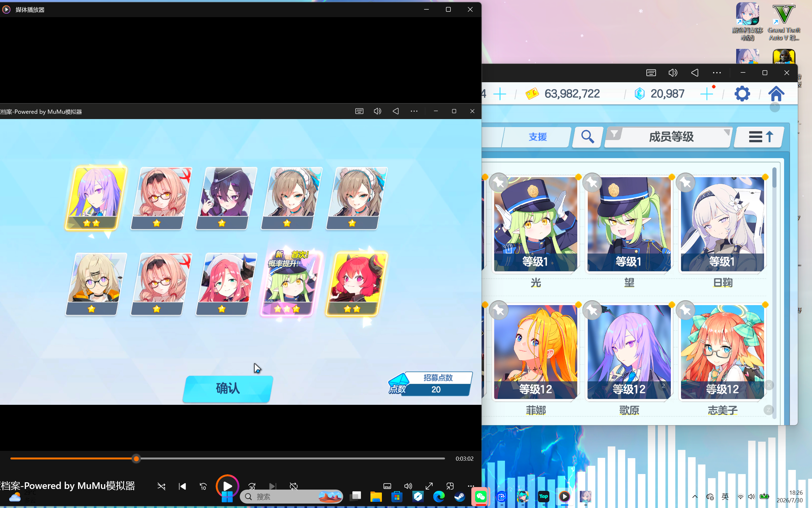Click the pyroxene amount 20,987

[667, 94]
